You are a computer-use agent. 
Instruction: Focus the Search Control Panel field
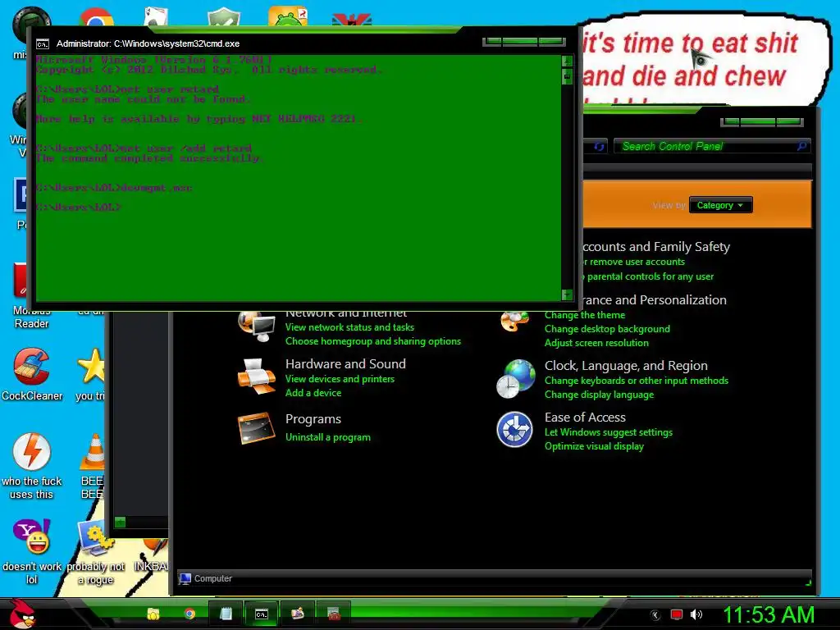click(712, 146)
